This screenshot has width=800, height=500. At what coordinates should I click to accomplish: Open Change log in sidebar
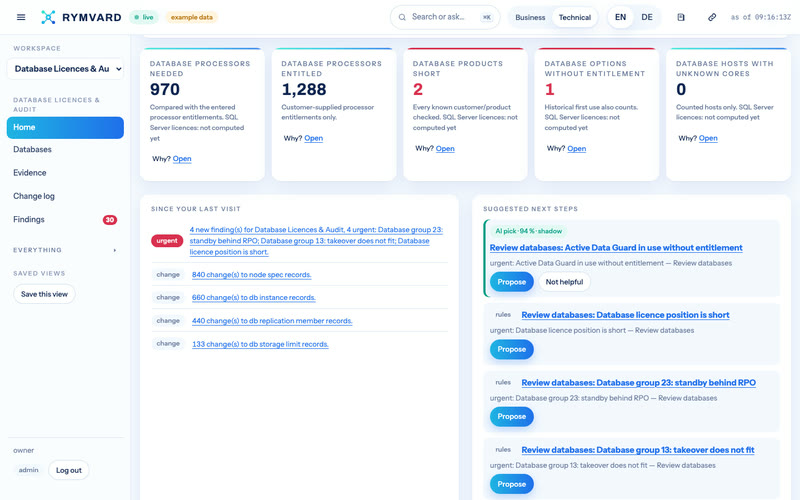click(65, 196)
